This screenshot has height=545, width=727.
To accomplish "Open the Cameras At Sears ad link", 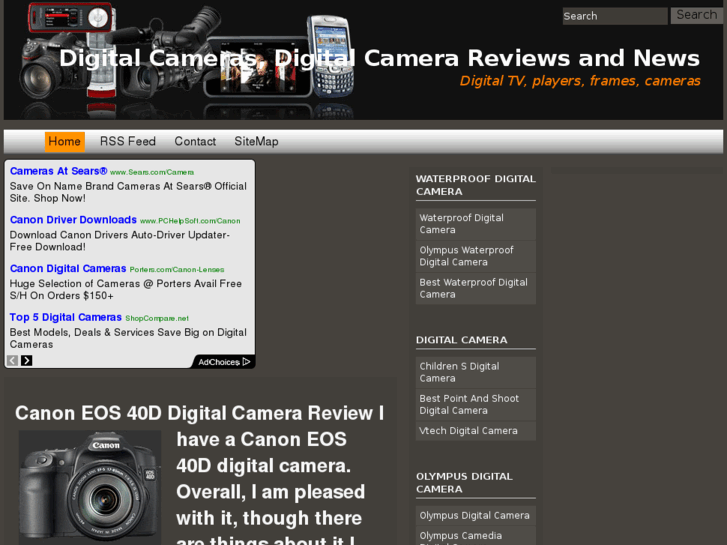I will coord(58,171).
